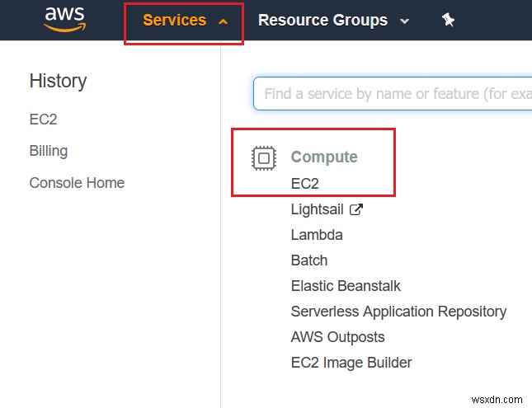
Task: Open AWS Outposts service
Action: pyautogui.click(x=337, y=337)
